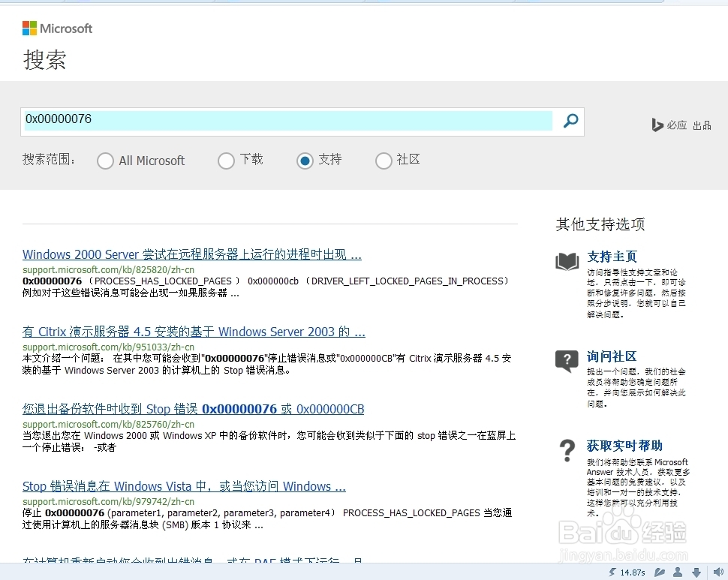Select the 支持 search scope radio
This screenshot has height=580, width=728.
click(x=305, y=161)
